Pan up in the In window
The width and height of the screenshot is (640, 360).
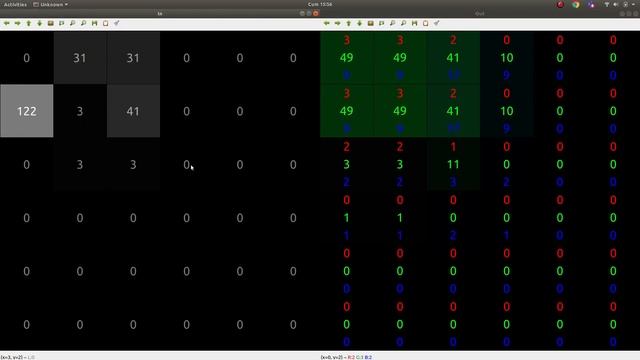coord(29,23)
